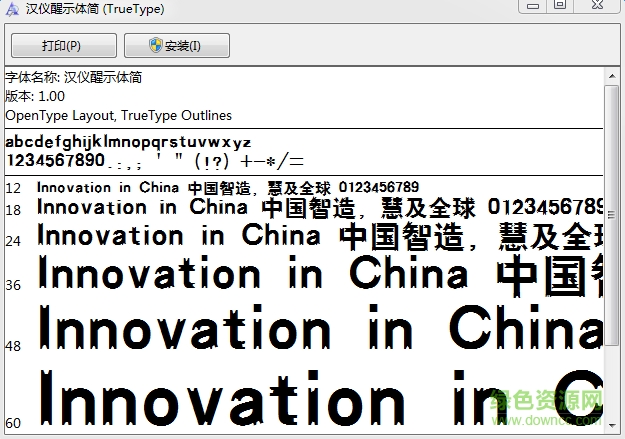
Task: Minimize the font preview window
Action: point(533,6)
